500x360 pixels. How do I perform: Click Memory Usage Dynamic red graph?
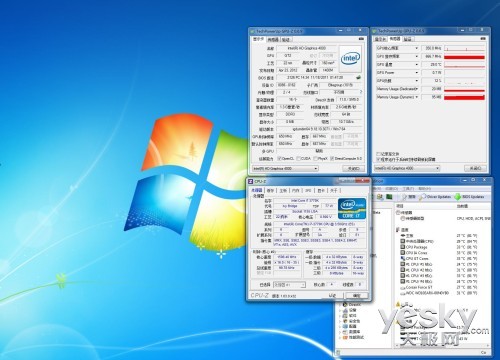click(x=464, y=97)
